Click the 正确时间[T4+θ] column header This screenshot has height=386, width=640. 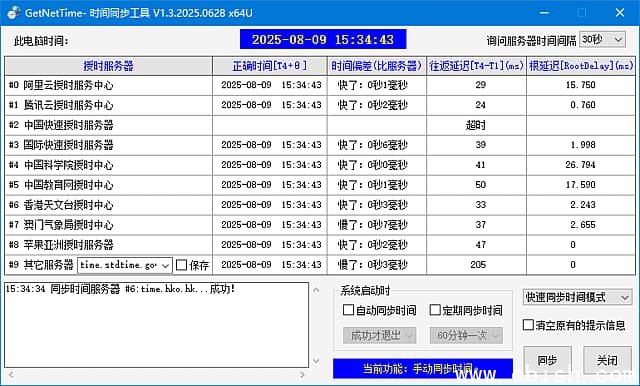point(269,66)
